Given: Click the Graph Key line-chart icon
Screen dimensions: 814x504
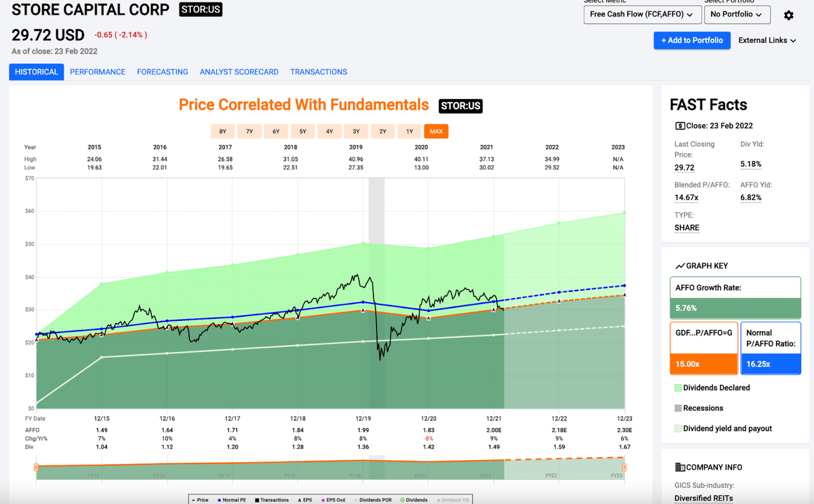Looking at the screenshot, I should 680,266.
